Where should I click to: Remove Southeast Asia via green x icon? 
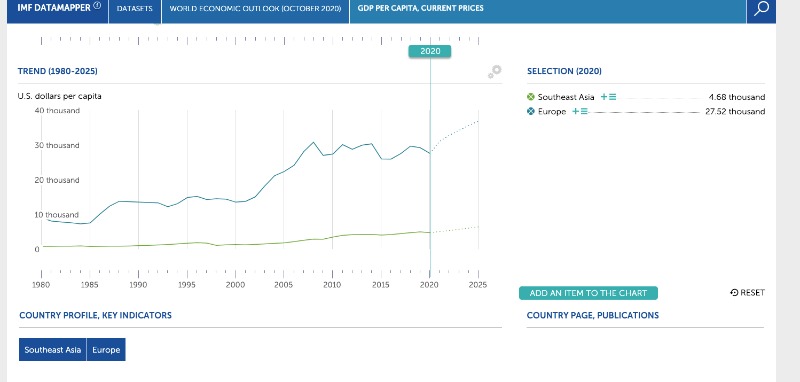point(531,97)
